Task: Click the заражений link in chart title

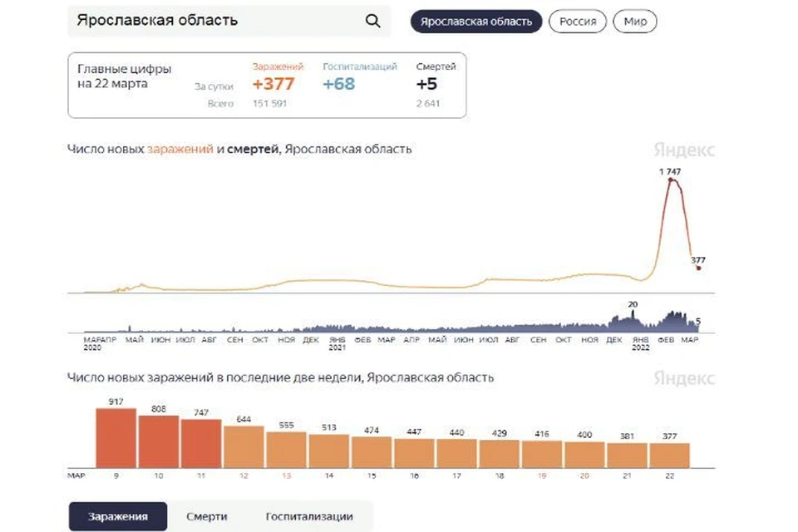Action: [180, 149]
